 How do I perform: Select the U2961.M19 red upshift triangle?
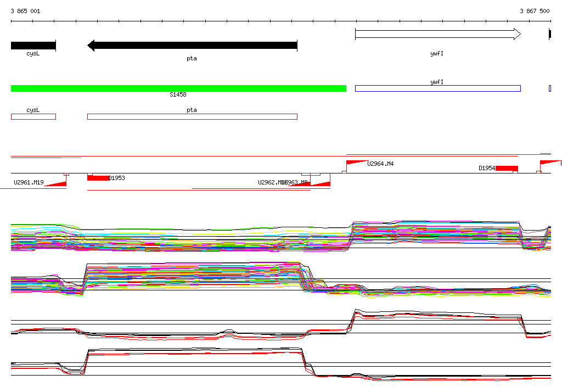pos(55,183)
